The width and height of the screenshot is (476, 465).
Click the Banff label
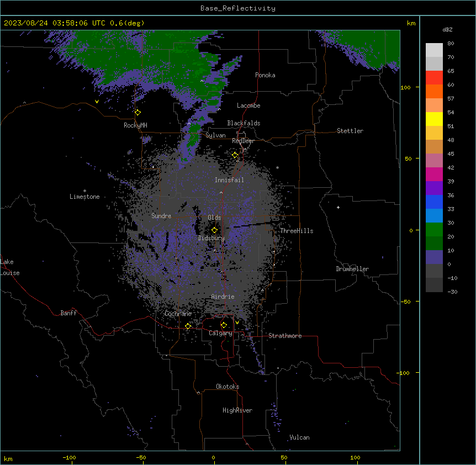pos(68,313)
